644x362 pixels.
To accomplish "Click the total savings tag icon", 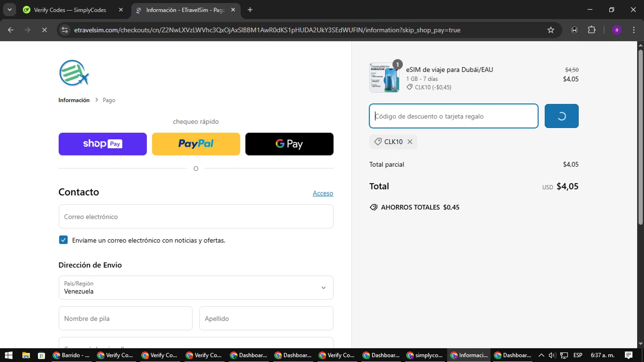I will [374, 207].
